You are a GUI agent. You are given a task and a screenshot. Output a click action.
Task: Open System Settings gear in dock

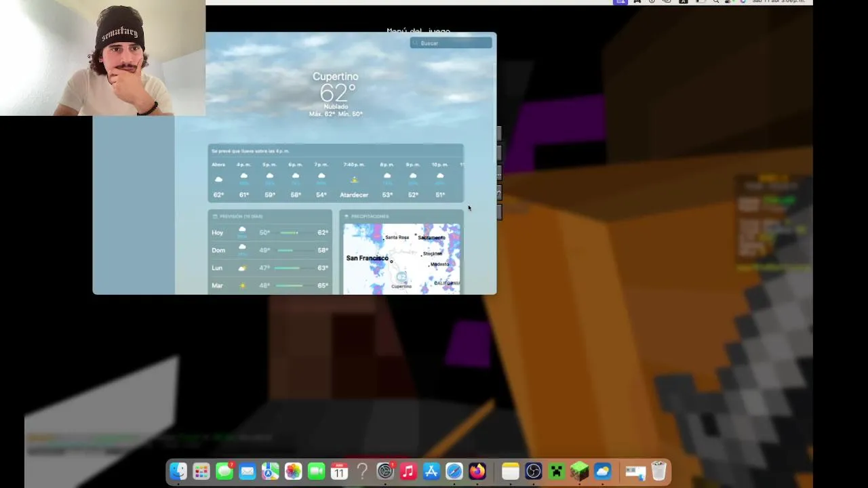point(385,471)
